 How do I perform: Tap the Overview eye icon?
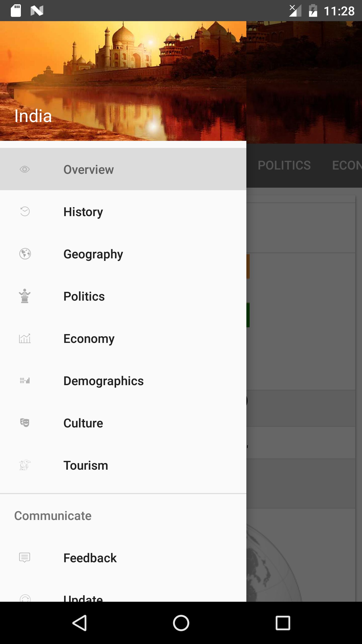point(25,169)
